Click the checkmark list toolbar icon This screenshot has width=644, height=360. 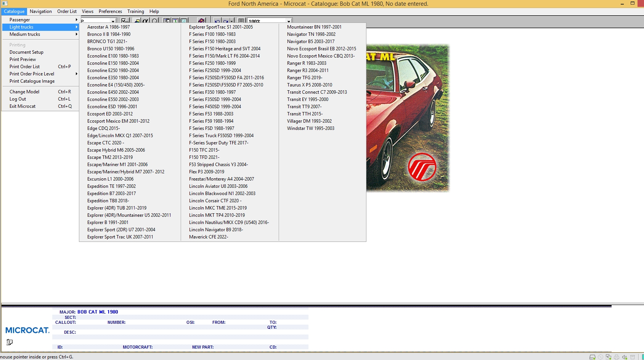click(125, 21)
